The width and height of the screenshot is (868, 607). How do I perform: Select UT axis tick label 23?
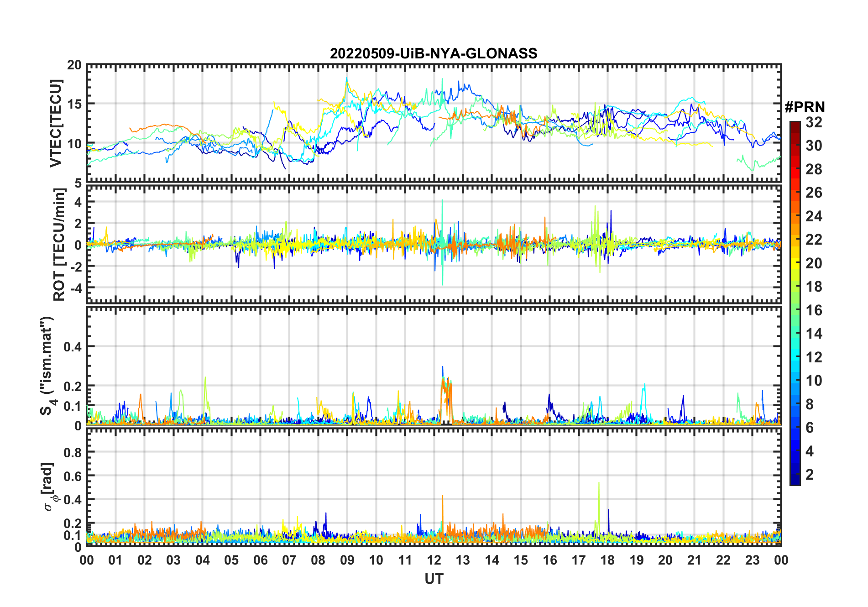pyautogui.click(x=752, y=560)
